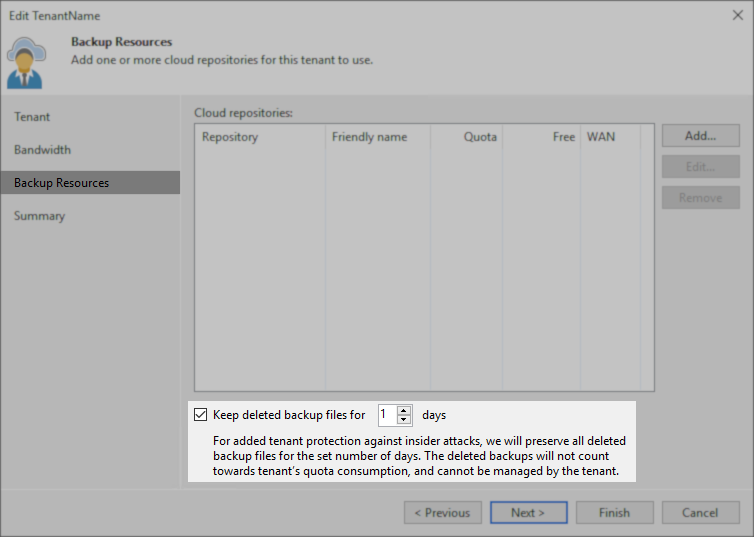Proceed with the Next > button
Screen dimensions: 754x537
point(528,512)
